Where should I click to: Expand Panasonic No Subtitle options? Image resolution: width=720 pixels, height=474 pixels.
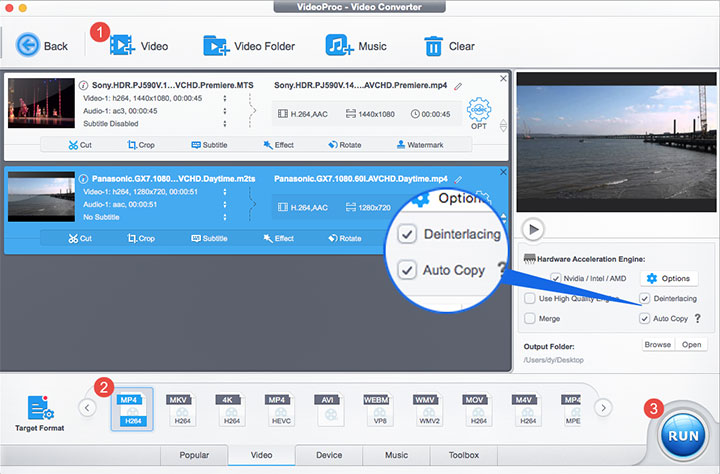(x=225, y=217)
